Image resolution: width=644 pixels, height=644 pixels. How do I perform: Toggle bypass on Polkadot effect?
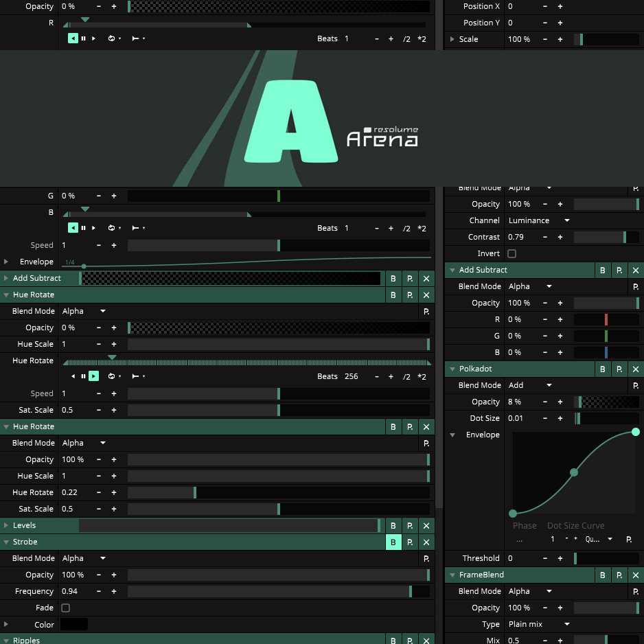(x=603, y=369)
